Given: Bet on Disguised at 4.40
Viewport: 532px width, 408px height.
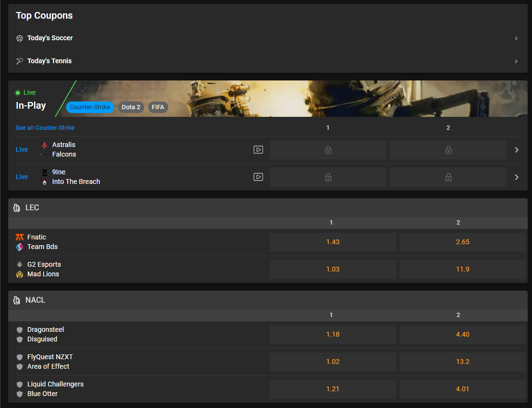Looking at the screenshot, I should click(x=463, y=334).
